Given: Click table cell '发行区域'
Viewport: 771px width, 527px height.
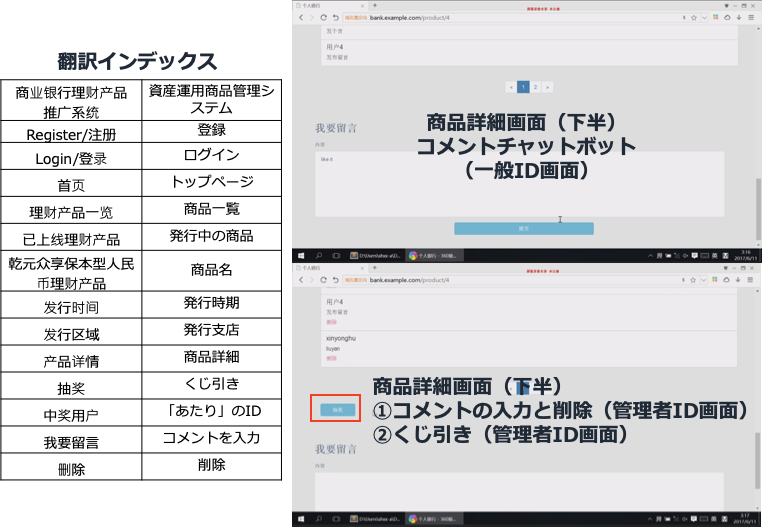Looking at the screenshot, I should pos(71,332).
